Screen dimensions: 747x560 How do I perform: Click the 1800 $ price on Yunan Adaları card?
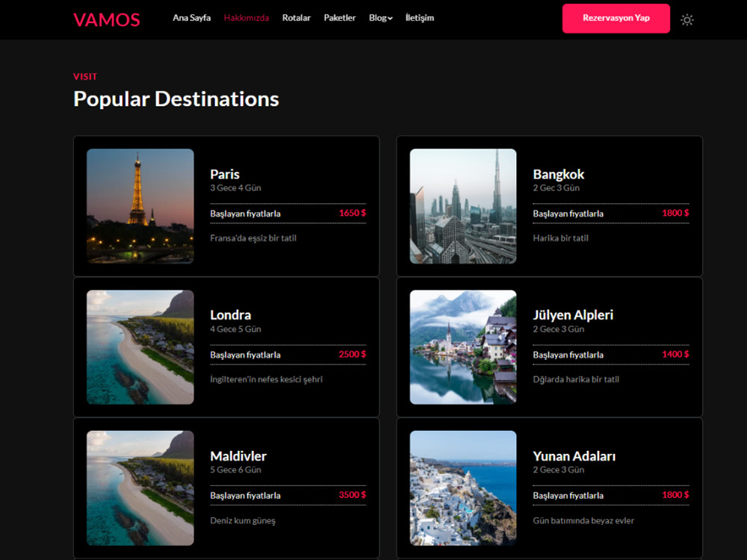[675, 495]
